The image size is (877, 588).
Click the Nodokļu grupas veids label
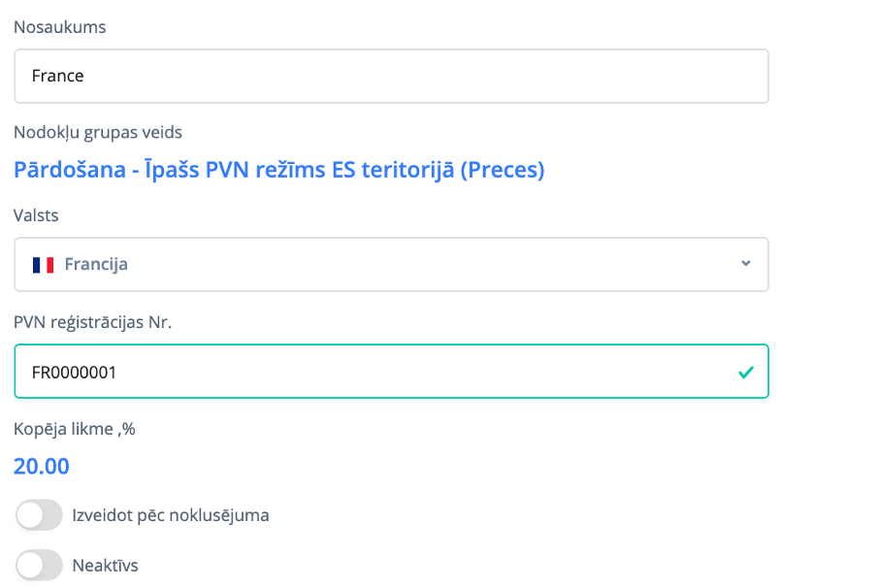pos(98,132)
